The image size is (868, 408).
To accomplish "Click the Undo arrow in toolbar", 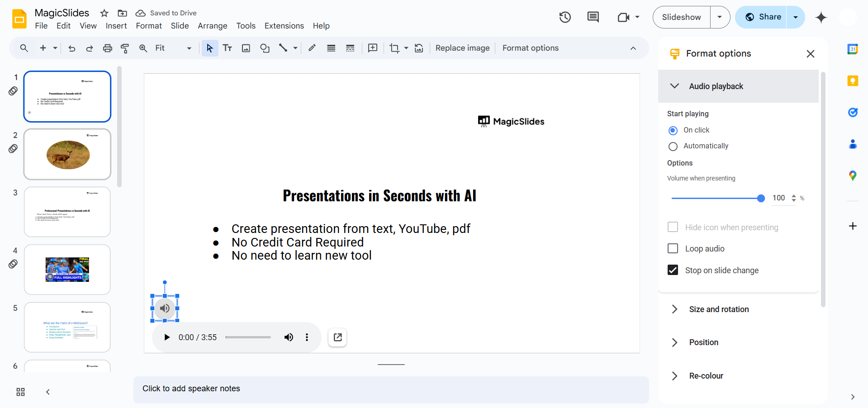I will click(x=71, y=48).
